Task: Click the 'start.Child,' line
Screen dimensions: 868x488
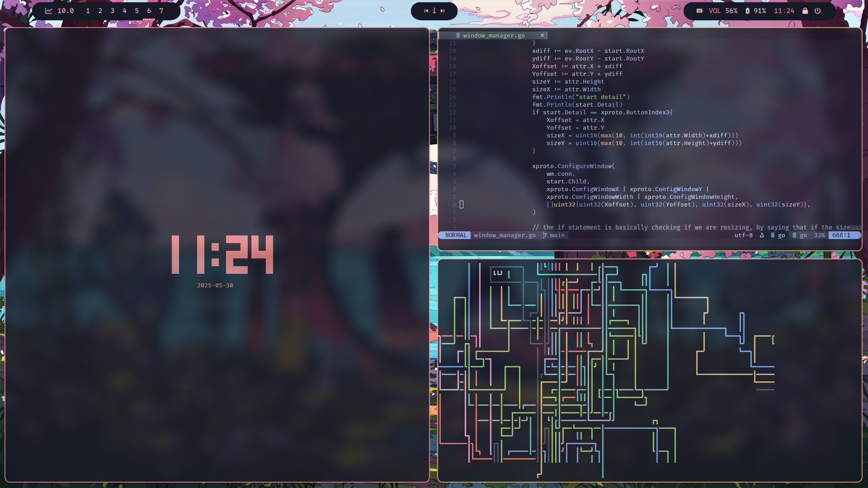Action: click(568, 181)
